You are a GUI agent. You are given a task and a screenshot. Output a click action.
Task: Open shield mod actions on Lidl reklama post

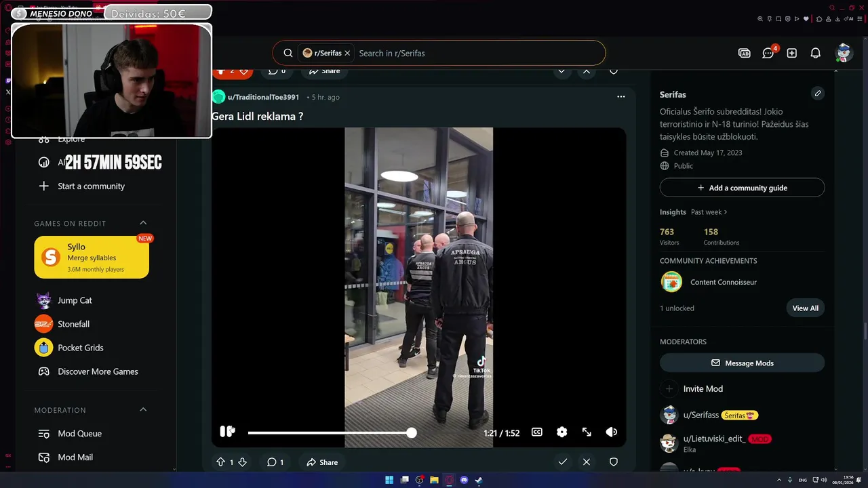[614, 462]
